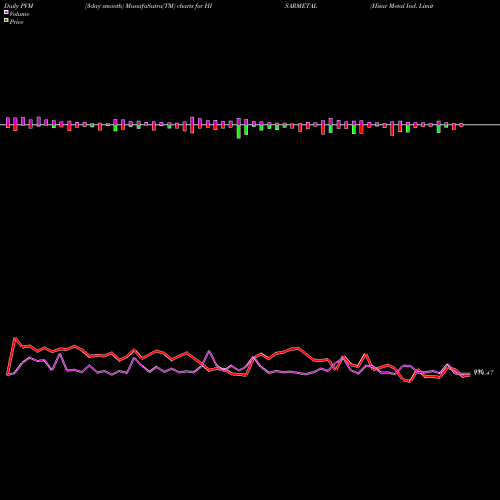Click the tallest green volume bar
This screenshot has height=500, width=500.
pyautogui.click(x=238, y=132)
